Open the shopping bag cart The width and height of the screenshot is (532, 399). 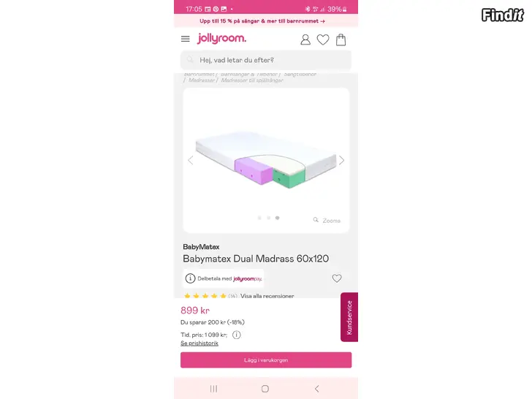pos(341,39)
